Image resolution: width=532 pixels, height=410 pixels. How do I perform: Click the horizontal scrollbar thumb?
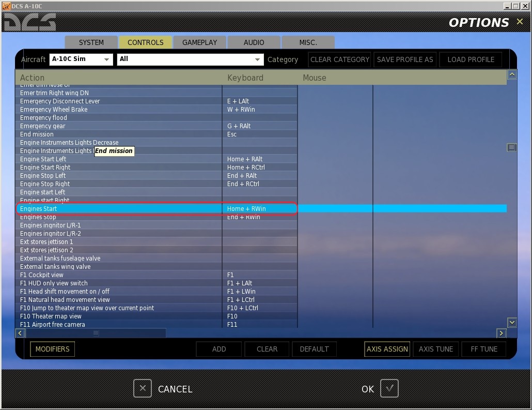click(x=96, y=333)
